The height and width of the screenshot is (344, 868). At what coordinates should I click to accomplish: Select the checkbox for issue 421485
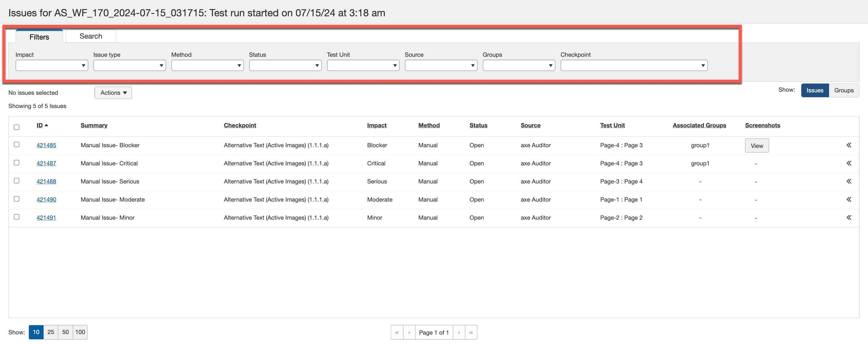17,145
